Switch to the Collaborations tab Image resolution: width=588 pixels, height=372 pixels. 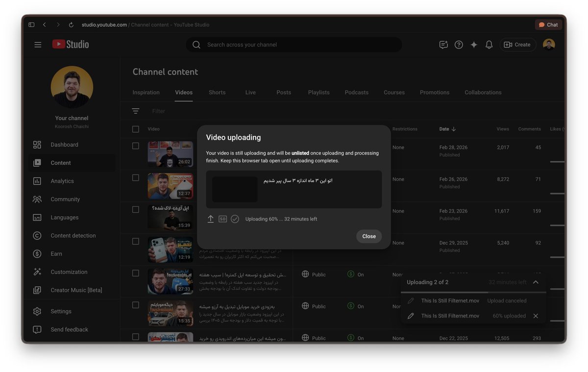[x=483, y=93]
